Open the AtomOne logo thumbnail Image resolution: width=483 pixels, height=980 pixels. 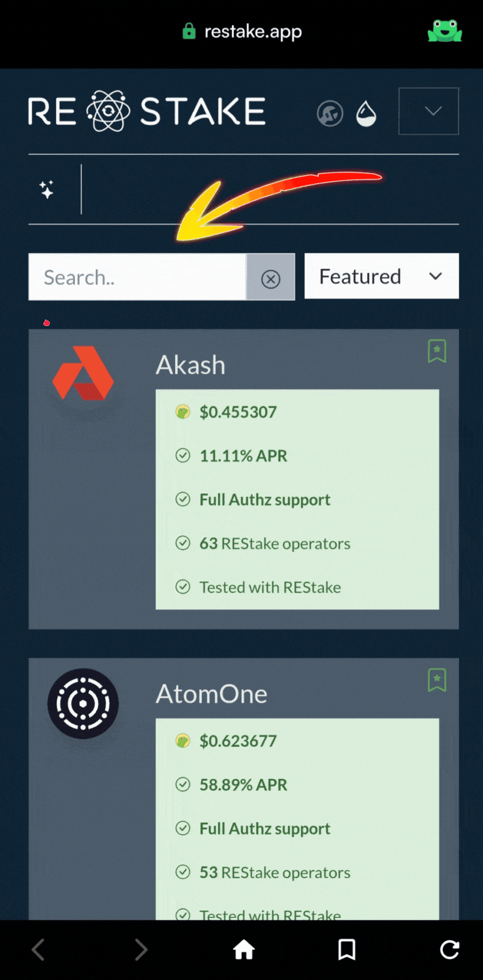click(x=83, y=704)
